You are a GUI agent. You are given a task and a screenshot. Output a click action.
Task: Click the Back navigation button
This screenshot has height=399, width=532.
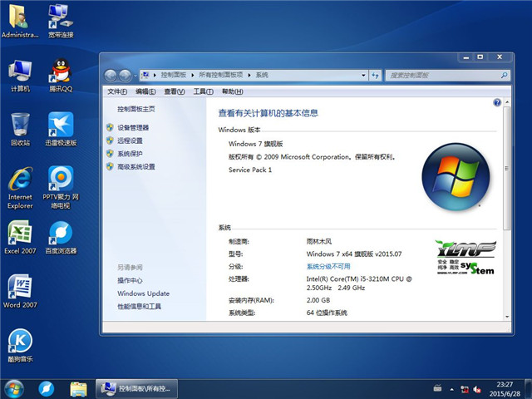click(x=111, y=76)
